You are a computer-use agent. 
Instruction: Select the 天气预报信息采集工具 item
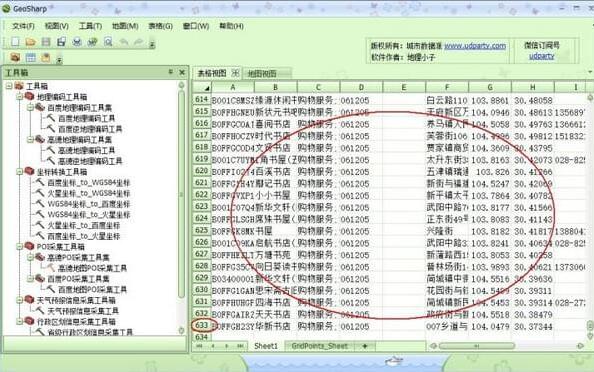[x=83, y=311]
